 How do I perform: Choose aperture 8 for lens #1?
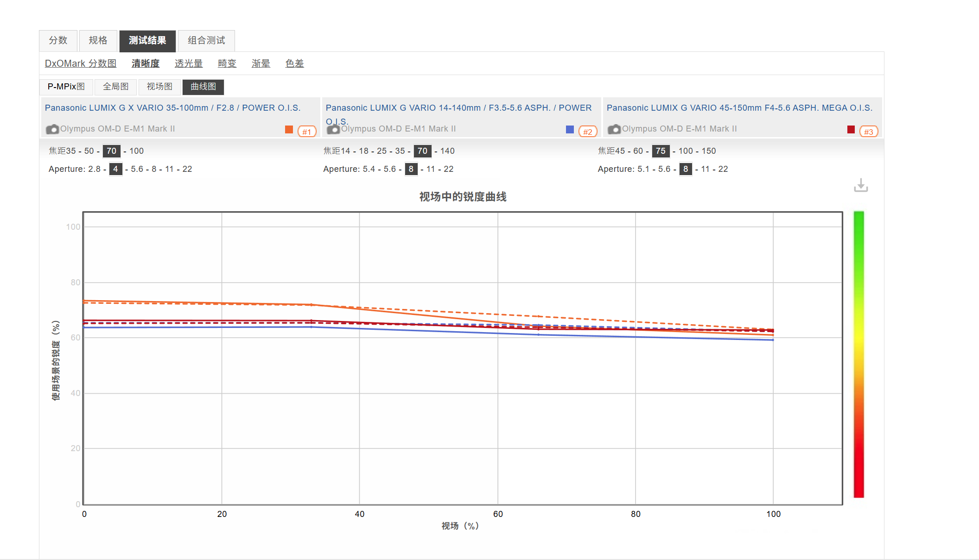click(154, 169)
